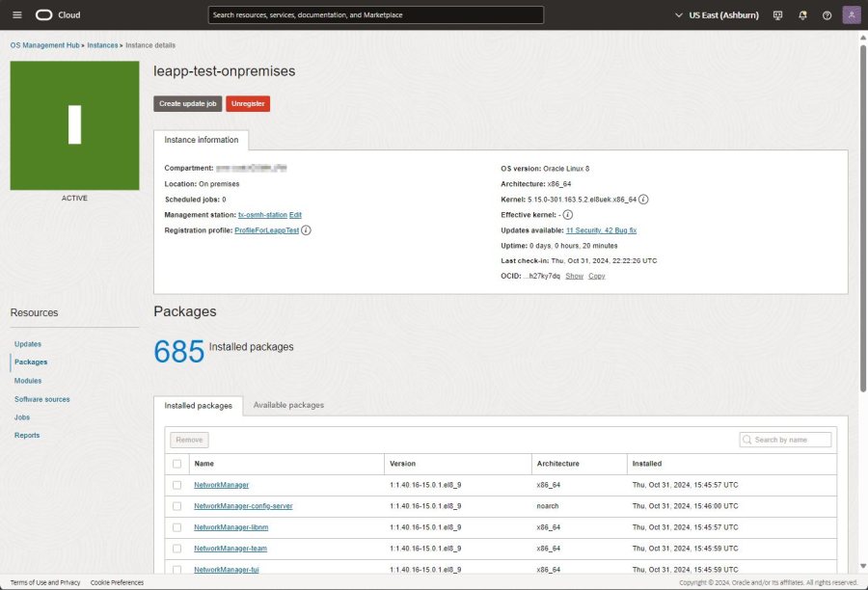
Task: Select the Installed packages tab
Action: click(x=198, y=406)
